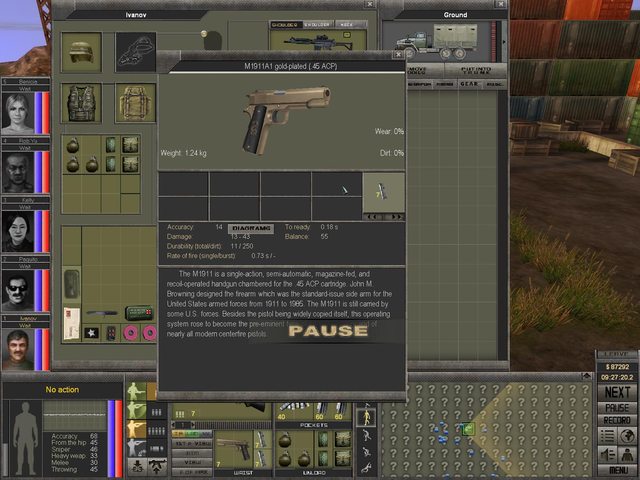Select the sniper scoped shooting stance icon
The image size is (640, 480).
click(x=136, y=448)
